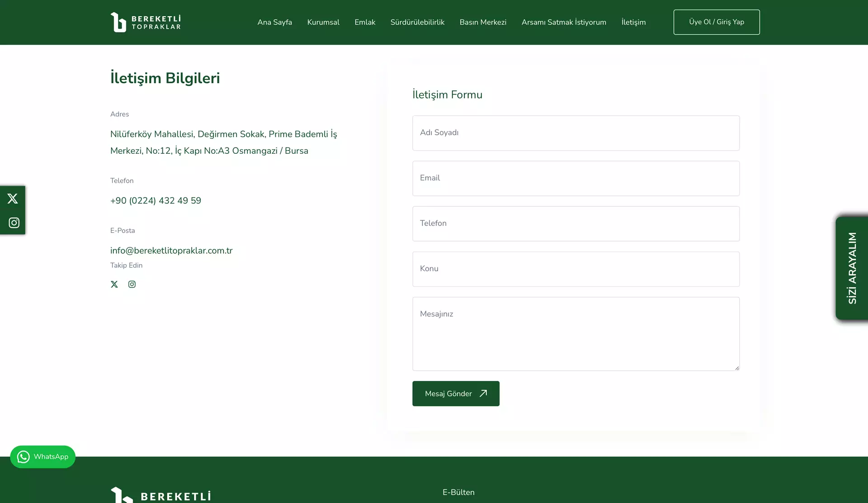
Task: Click the Email input field
Action: 576,178
